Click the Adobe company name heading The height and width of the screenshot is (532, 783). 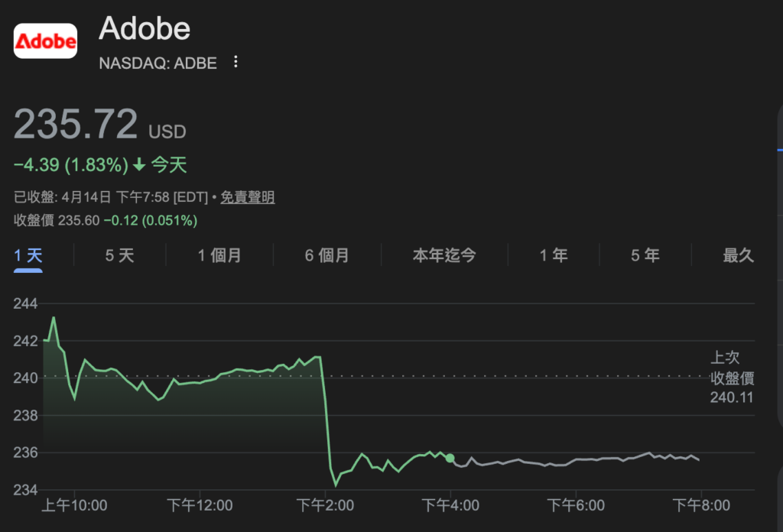[145, 28]
